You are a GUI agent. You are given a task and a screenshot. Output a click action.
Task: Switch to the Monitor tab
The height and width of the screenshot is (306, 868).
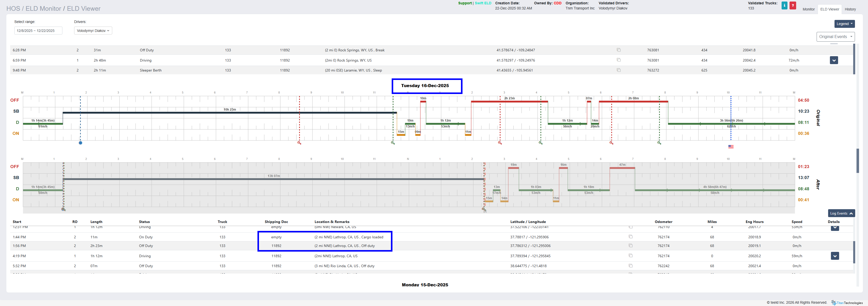(x=808, y=9)
